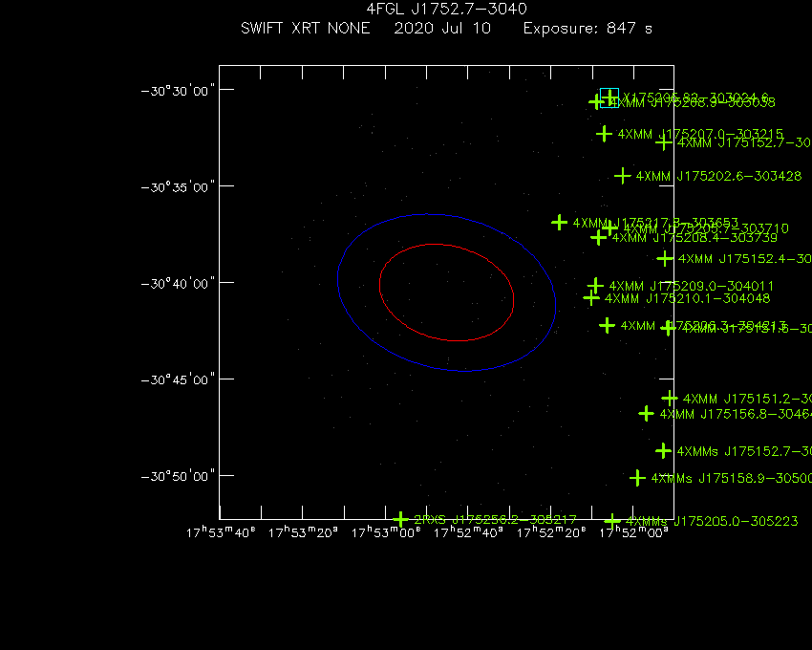Click the cross marker for 4XMM J175210.1-304048
Image resolution: width=812 pixels, height=650 pixels.
tap(591, 298)
